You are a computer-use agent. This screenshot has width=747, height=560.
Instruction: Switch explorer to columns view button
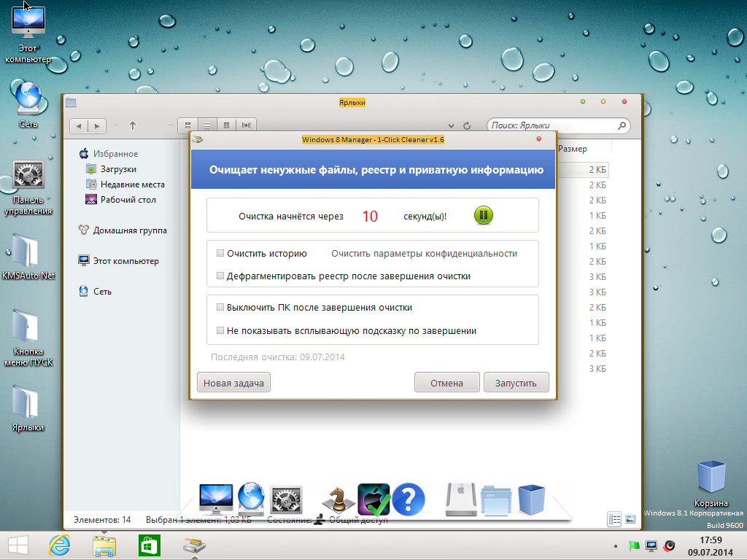226,125
